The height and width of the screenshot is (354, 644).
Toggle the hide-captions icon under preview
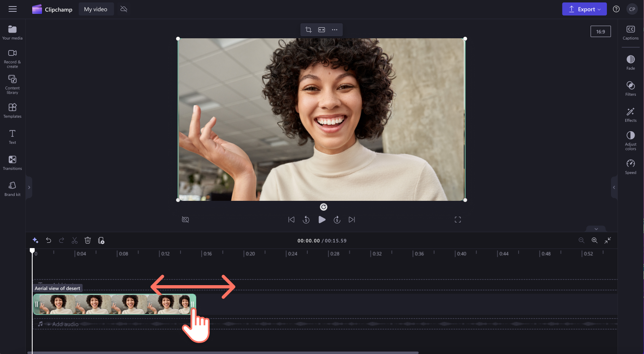point(185,220)
